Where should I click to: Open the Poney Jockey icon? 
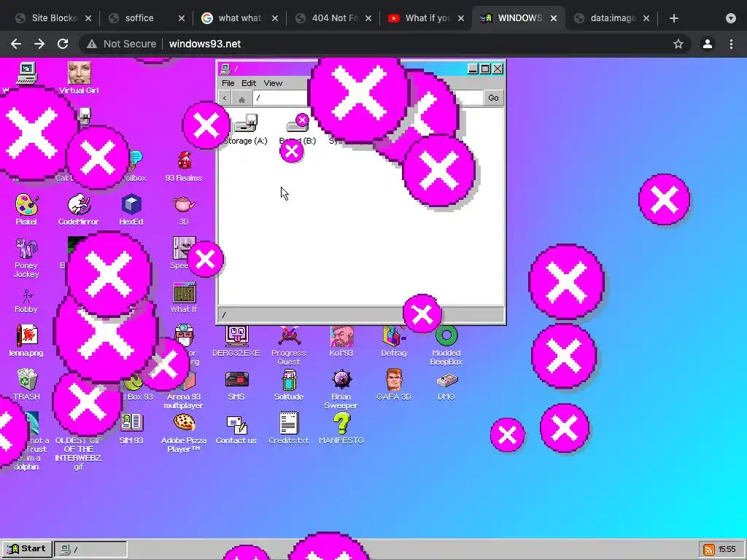click(x=26, y=257)
